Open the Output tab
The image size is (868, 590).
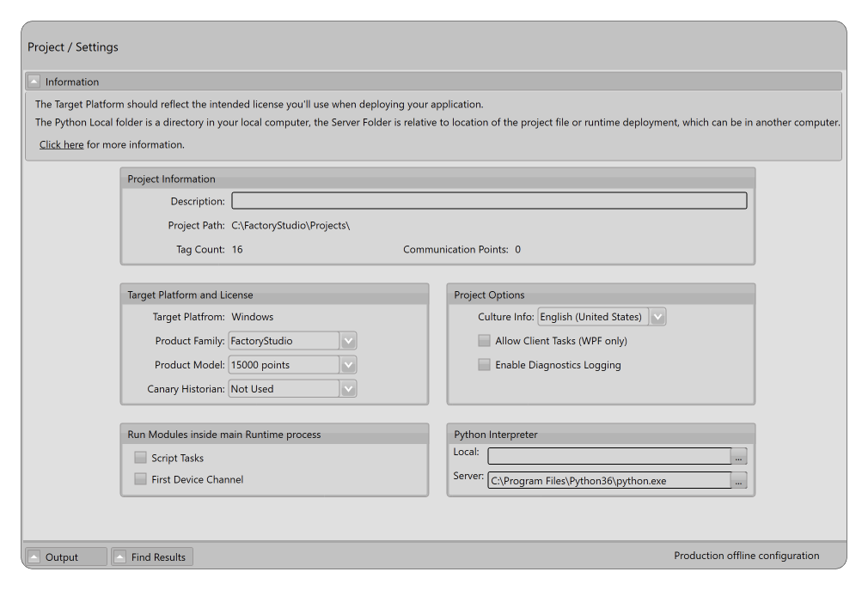pyautogui.click(x=62, y=557)
